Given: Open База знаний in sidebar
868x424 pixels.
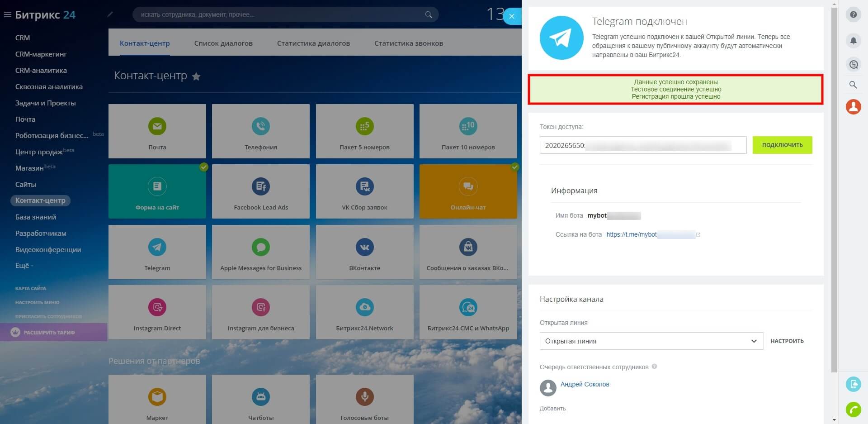Looking at the screenshot, I should click(36, 217).
